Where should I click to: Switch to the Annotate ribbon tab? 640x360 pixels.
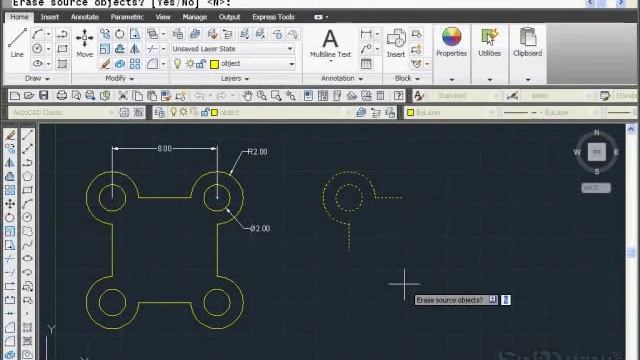pos(84,17)
